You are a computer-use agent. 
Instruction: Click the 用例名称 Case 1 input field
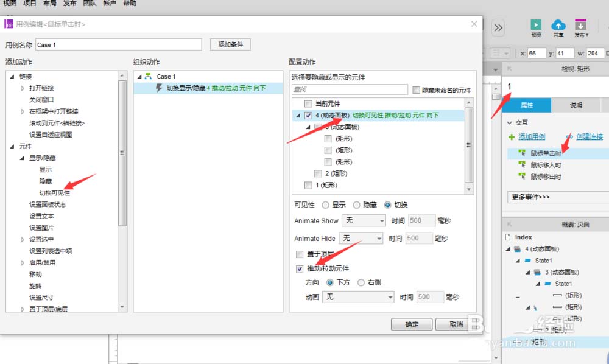119,44
